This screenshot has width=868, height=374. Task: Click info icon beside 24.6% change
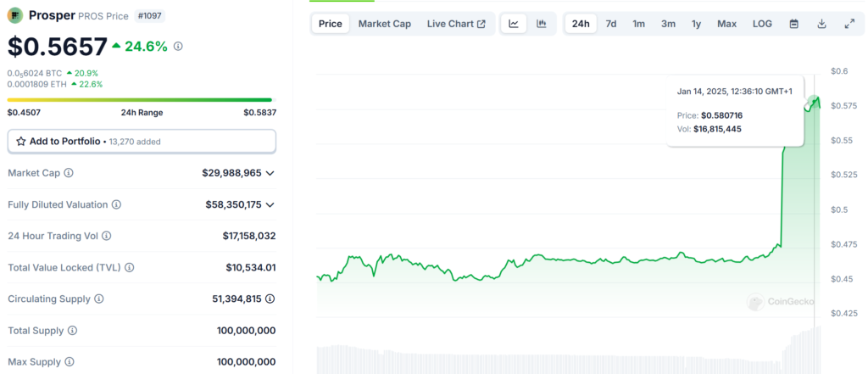coord(178,47)
